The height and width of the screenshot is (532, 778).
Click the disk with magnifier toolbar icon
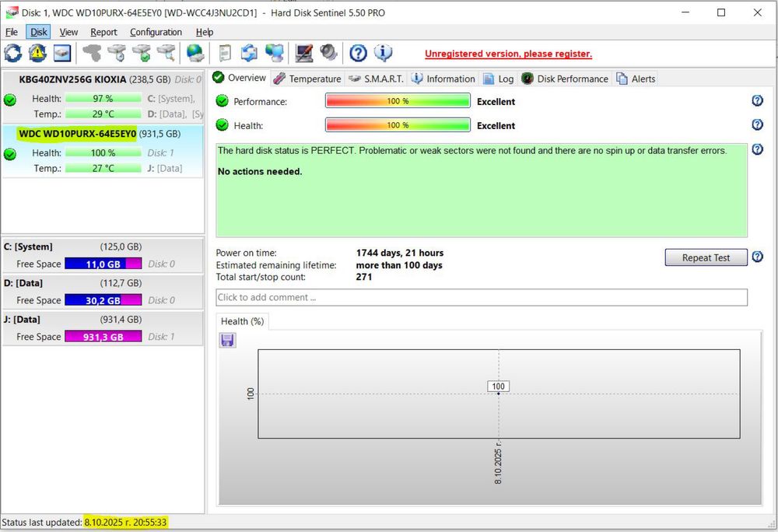click(166, 53)
